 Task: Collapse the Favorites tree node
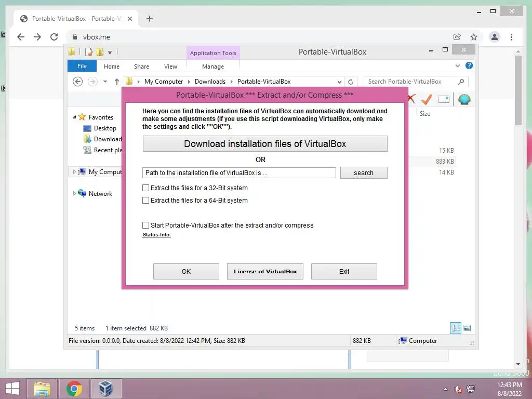(x=74, y=117)
